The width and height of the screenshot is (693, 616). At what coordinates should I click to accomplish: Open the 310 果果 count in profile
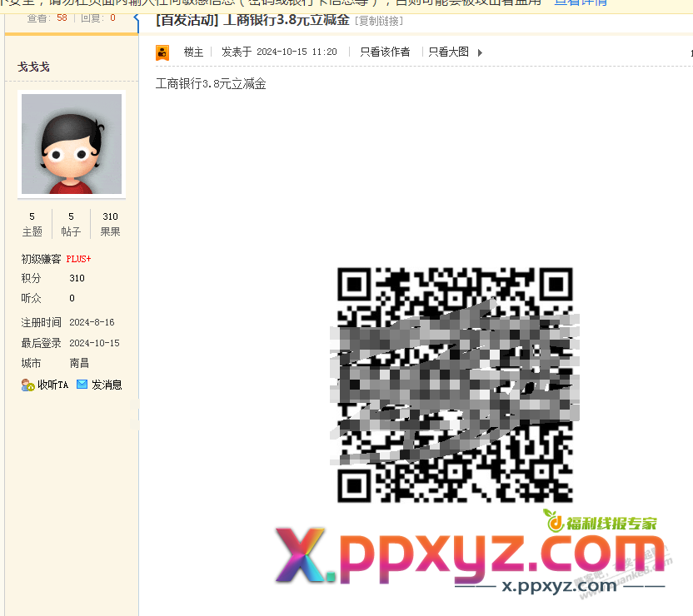click(x=110, y=224)
